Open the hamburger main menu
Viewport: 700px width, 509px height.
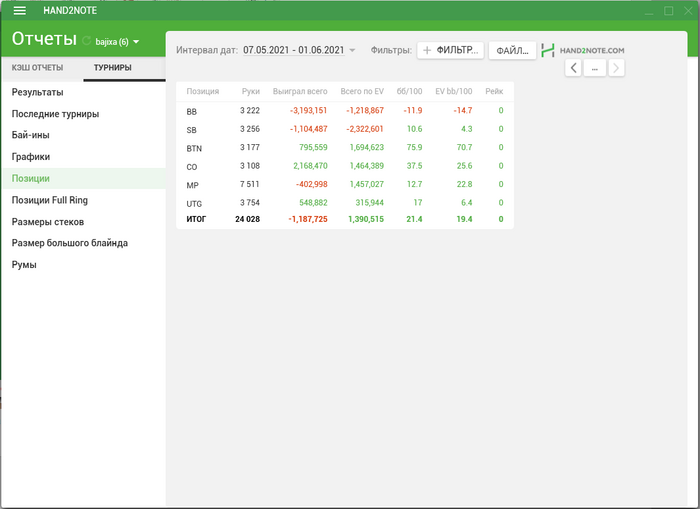[20, 10]
